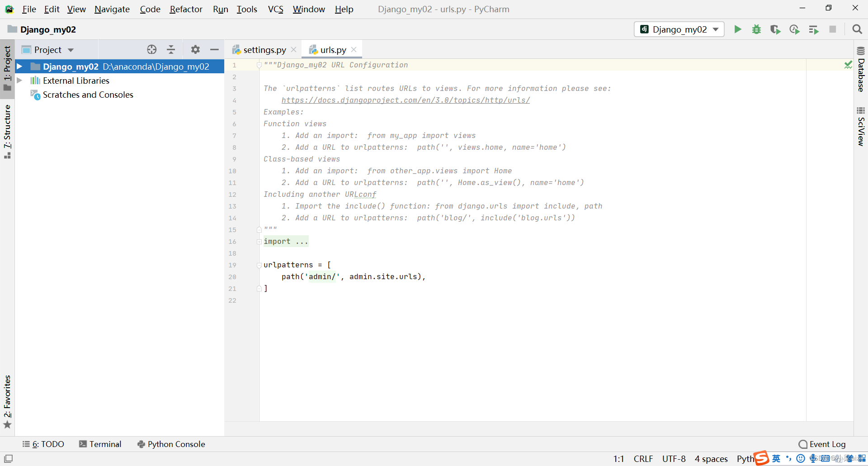
Task: Open the SciView side panel
Action: tap(861, 127)
